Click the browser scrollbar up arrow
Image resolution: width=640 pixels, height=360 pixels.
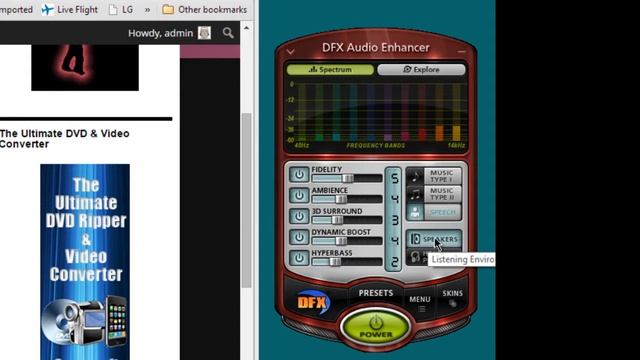click(247, 28)
